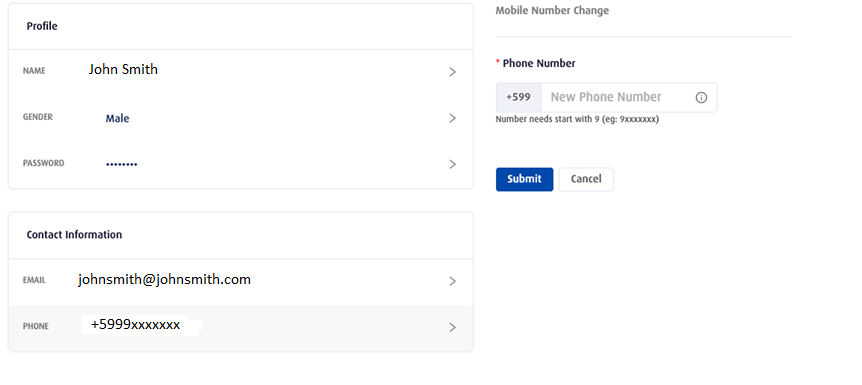Expand the Phone row chevron
862x385 pixels.
click(452, 328)
